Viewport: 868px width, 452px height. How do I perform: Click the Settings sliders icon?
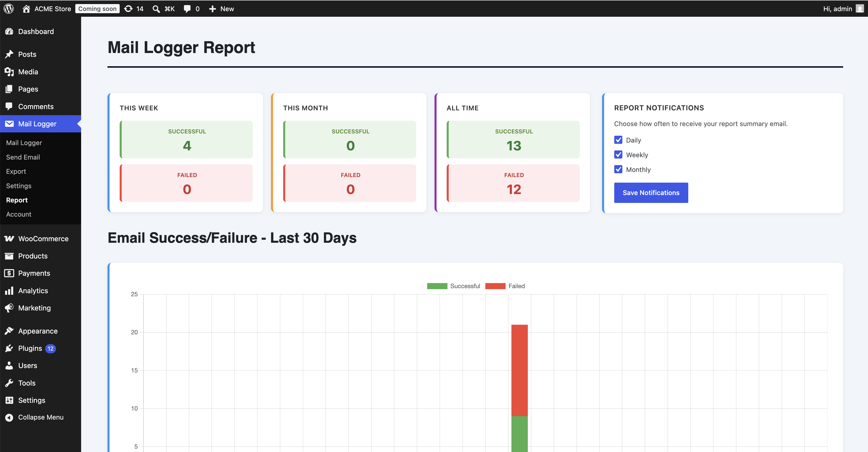(9, 401)
